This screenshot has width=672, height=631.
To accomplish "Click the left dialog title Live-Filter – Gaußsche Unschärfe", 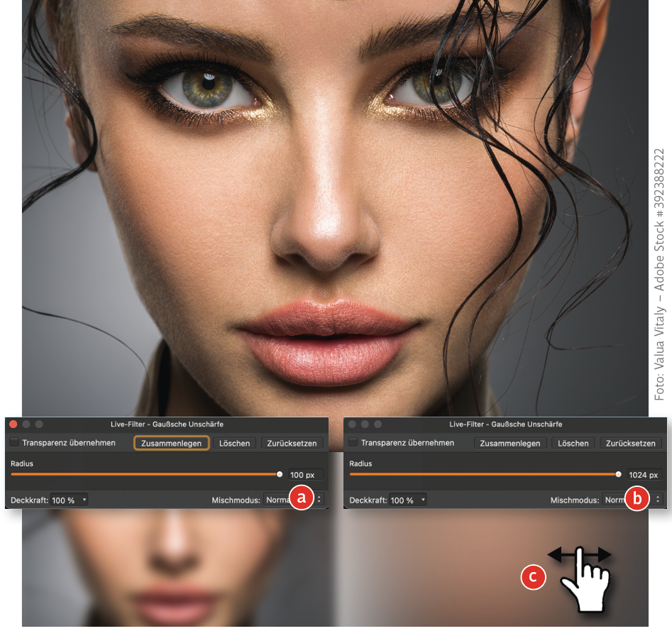I will pos(167,424).
